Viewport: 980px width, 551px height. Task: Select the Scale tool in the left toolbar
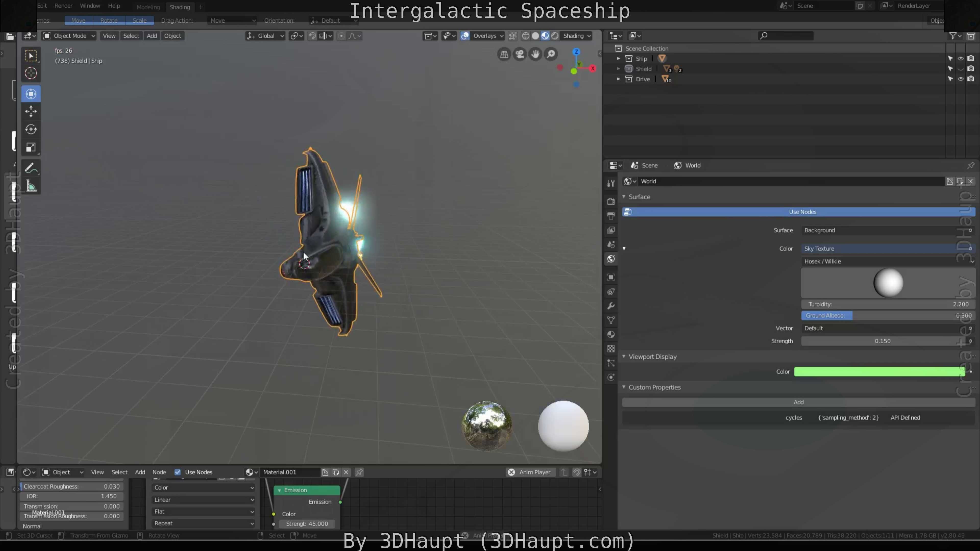[x=31, y=147]
